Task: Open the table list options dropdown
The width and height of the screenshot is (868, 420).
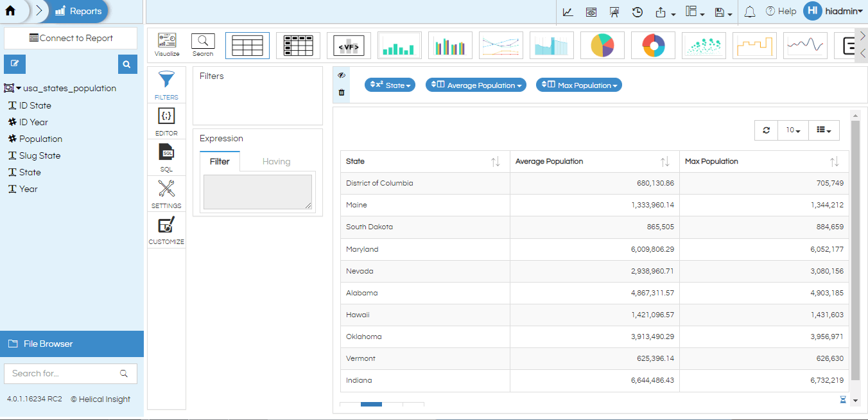Action: click(824, 130)
